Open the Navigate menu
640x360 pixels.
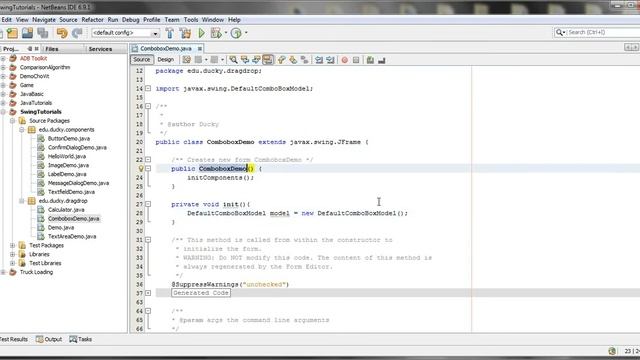[x=44, y=20]
